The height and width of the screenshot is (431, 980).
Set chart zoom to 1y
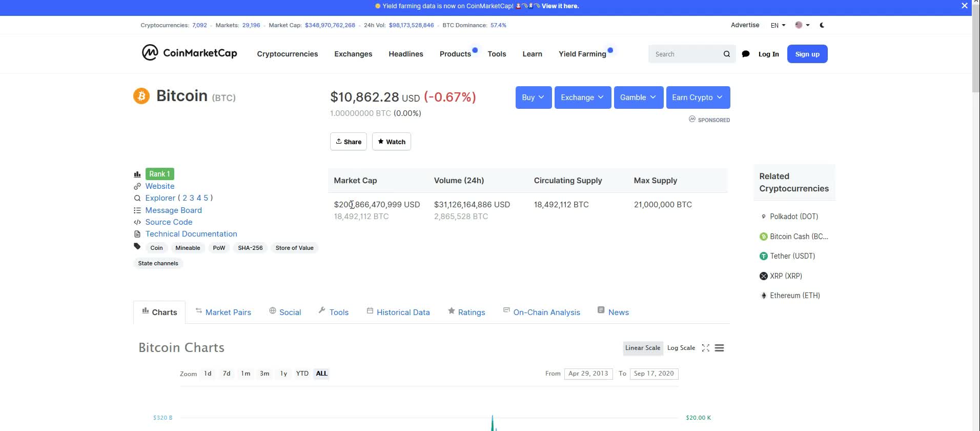[x=283, y=374]
